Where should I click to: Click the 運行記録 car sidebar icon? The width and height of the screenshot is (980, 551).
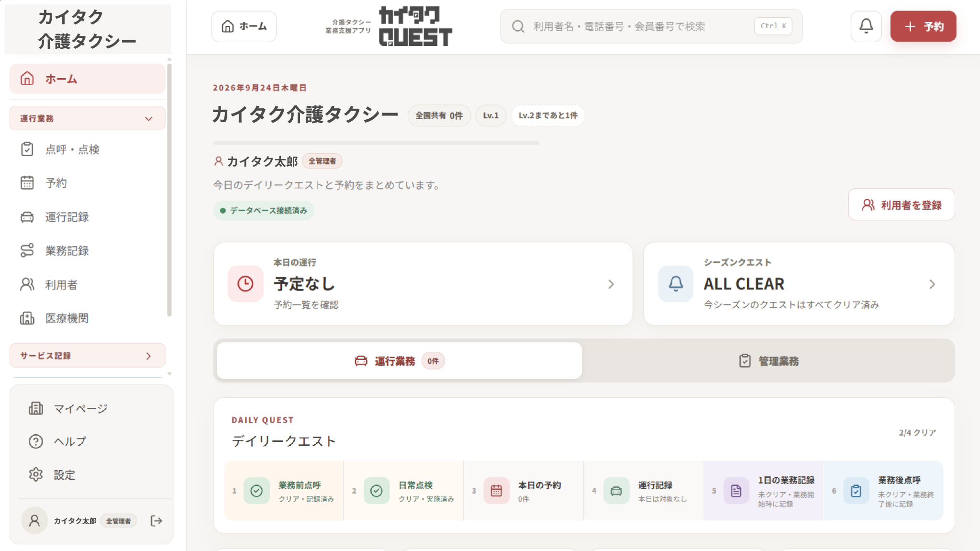[27, 217]
